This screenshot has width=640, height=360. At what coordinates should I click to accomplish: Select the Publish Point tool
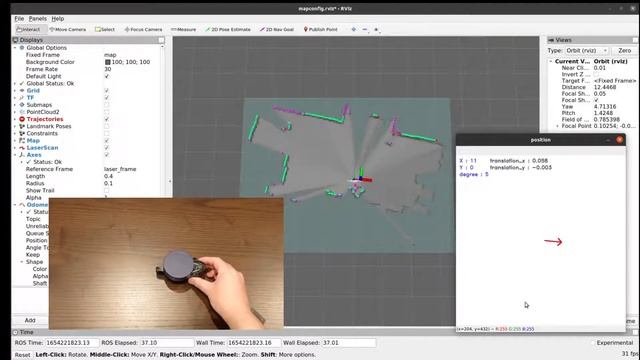point(320,29)
